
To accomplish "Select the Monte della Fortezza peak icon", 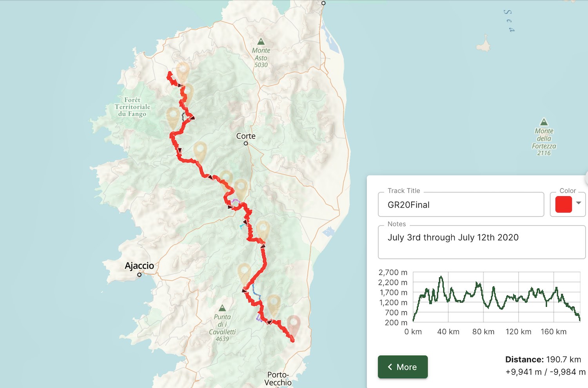I will 544,122.
